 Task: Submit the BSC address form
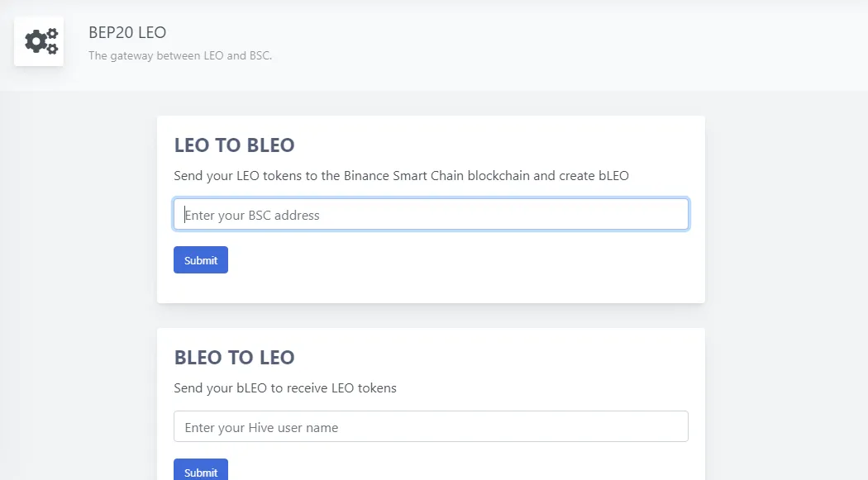[x=201, y=260]
